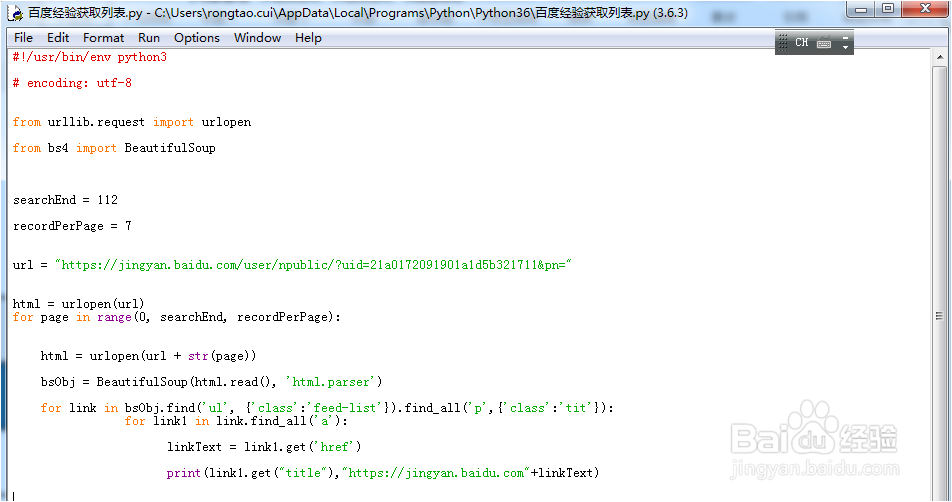Open the Run menu
Image resolution: width=952 pixels, height=502 pixels.
(x=149, y=38)
